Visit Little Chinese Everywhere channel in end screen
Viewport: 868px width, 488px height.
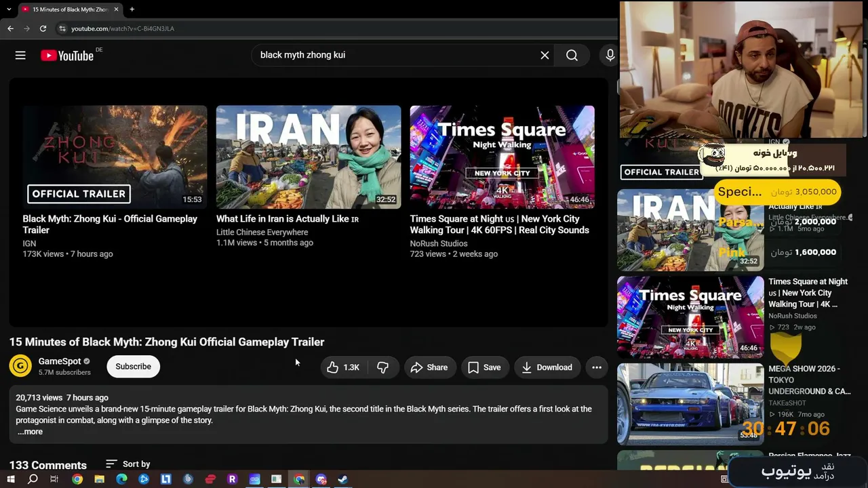click(x=262, y=232)
